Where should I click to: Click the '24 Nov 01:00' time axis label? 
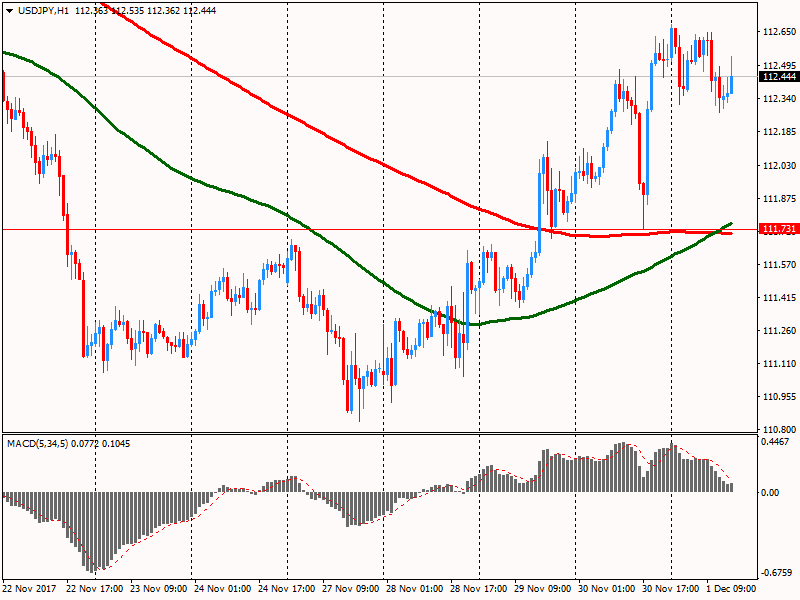[x=222, y=589]
